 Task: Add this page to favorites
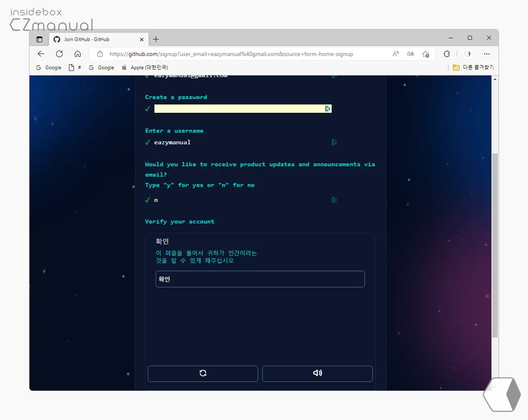click(x=425, y=54)
